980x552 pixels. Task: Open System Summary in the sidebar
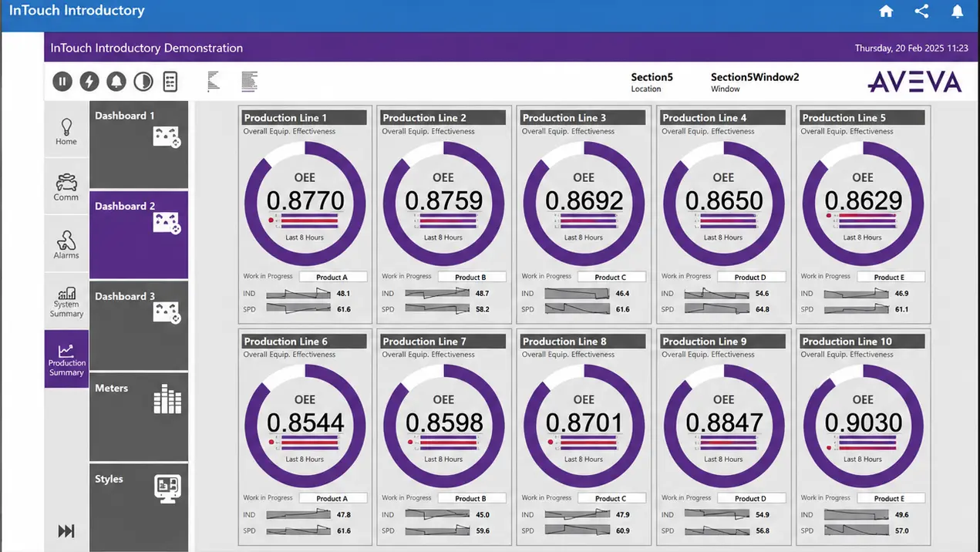66,301
